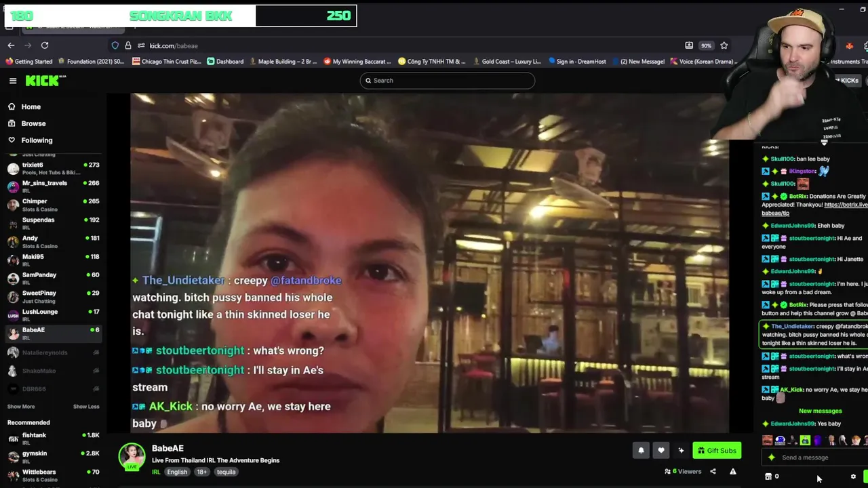Open offline ShakoMako channel
The image size is (868, 488).
tap(53, 371)
